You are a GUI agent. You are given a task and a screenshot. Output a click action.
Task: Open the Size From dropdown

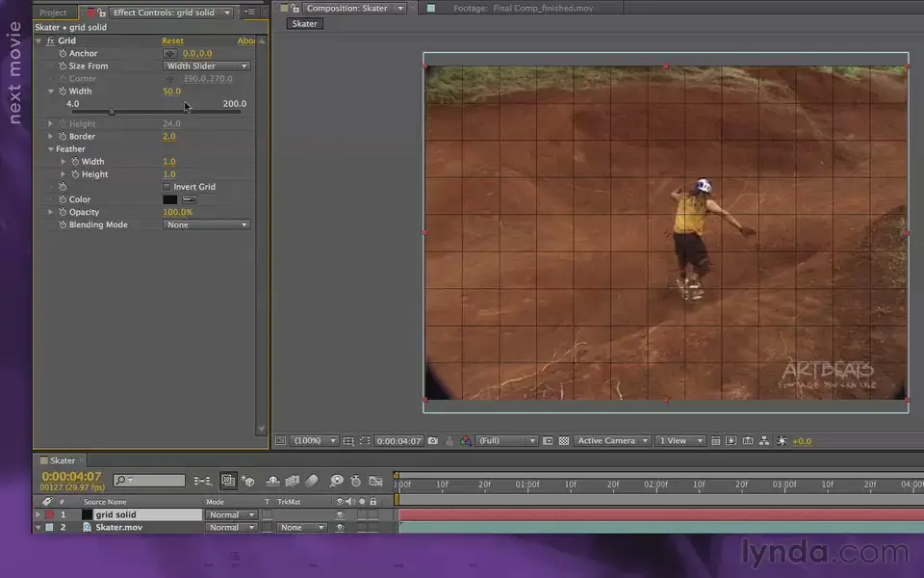(x=205, y=66)
